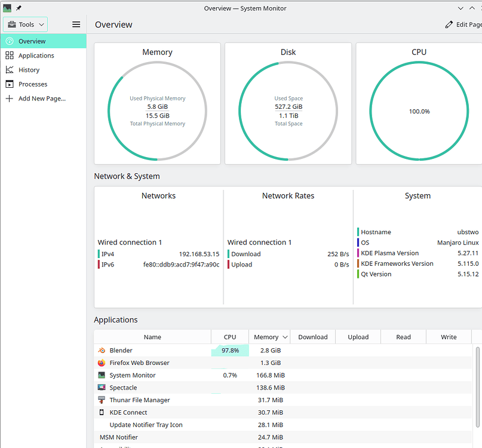Open the Overview page in sidebar

(x=44, y=41)
